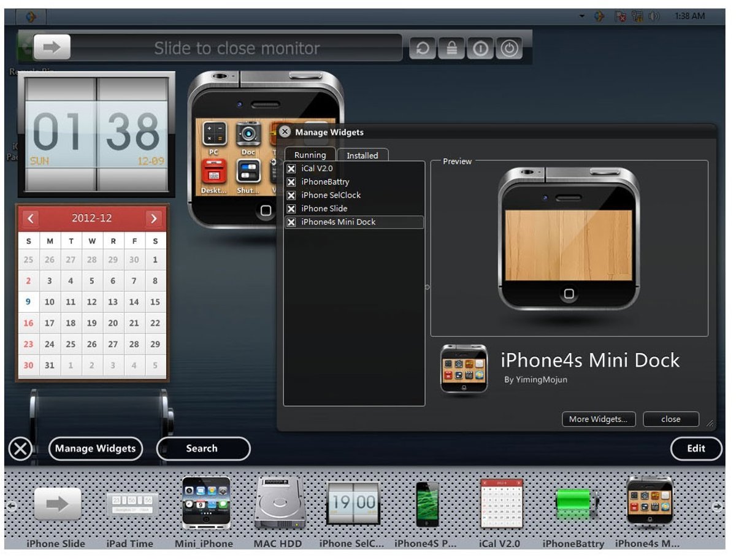Disable the iPhone Slide widget checkbox
The width and height of the screenshot is (736, 560).
tap(290, 209)
